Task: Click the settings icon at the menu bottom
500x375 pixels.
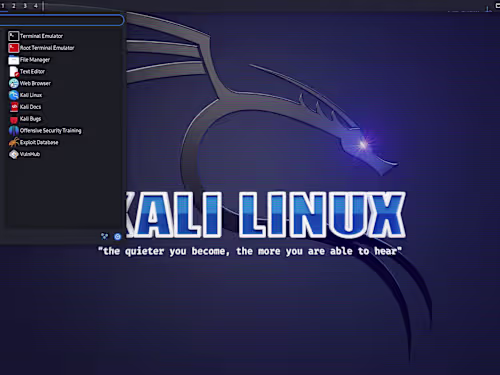Action: tap(104, 236)
